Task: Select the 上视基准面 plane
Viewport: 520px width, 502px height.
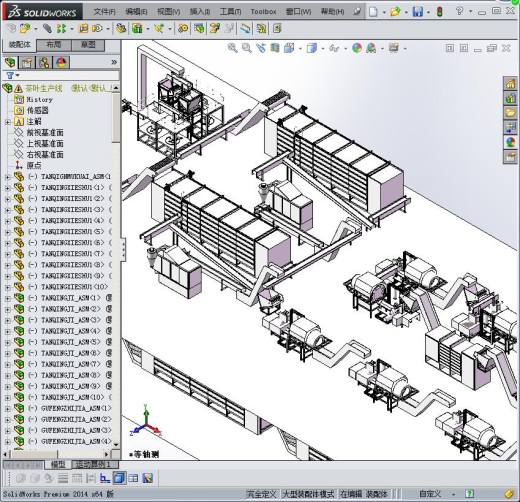Action: pos(45,144)
